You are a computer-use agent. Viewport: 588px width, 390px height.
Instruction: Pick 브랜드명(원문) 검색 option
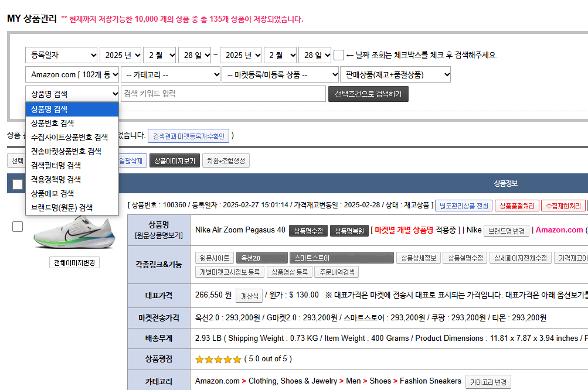tap(62, 207)
